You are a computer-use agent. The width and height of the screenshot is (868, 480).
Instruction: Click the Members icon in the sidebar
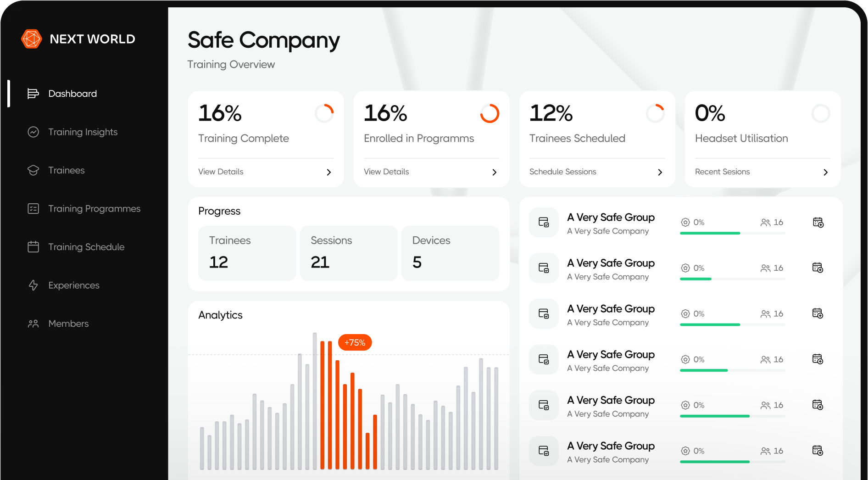coord(33,323)
